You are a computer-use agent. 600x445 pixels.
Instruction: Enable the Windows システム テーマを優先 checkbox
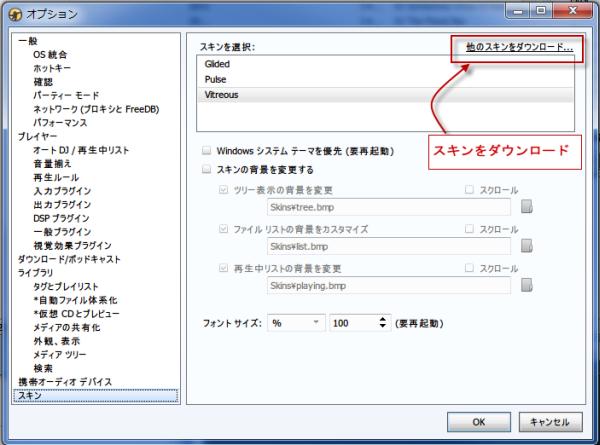click(206, 150)
